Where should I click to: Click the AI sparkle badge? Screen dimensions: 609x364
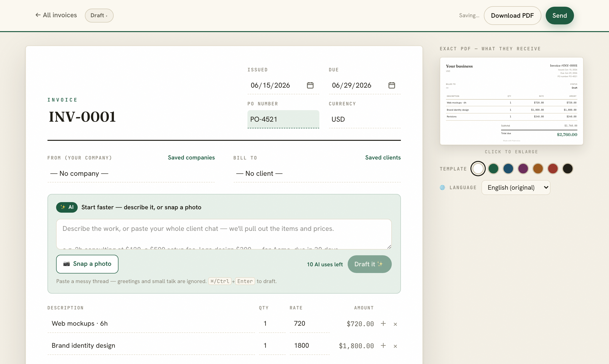(x=67, y=207)
